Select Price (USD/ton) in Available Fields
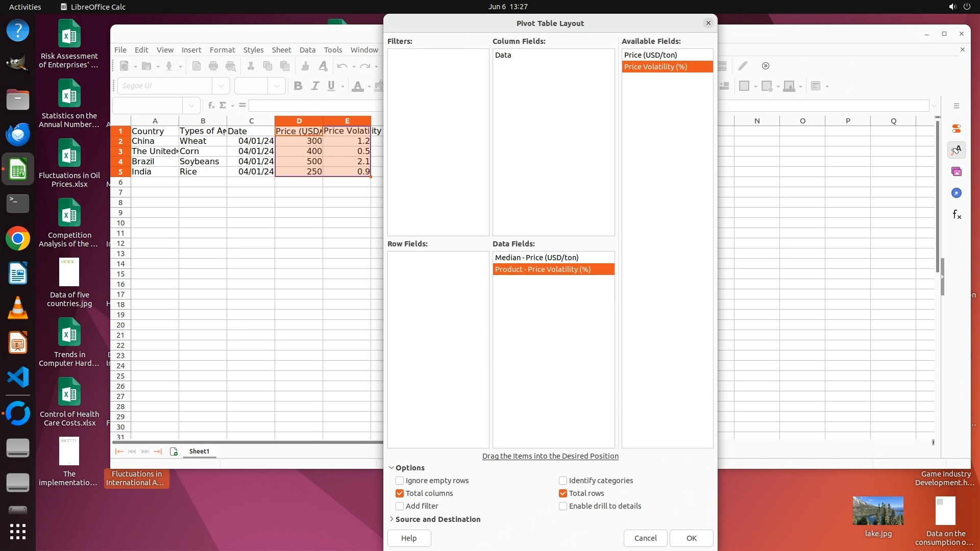980x551 pixels. pos(651,55)
